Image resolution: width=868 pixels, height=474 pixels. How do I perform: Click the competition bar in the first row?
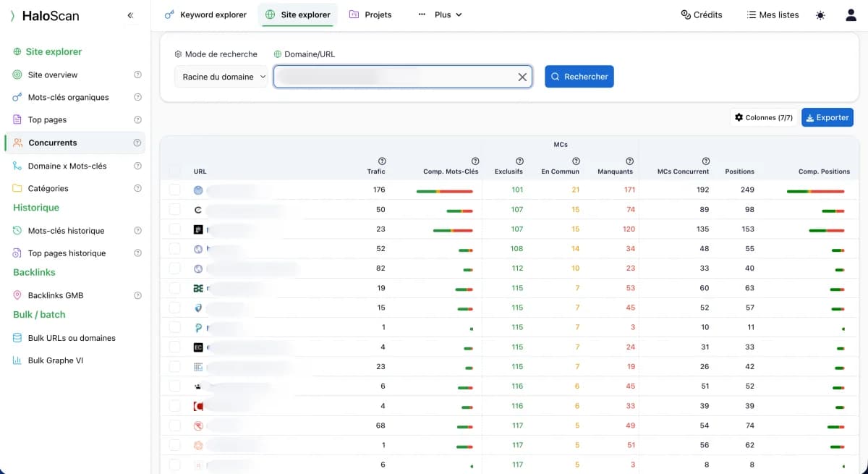[444, 190]
